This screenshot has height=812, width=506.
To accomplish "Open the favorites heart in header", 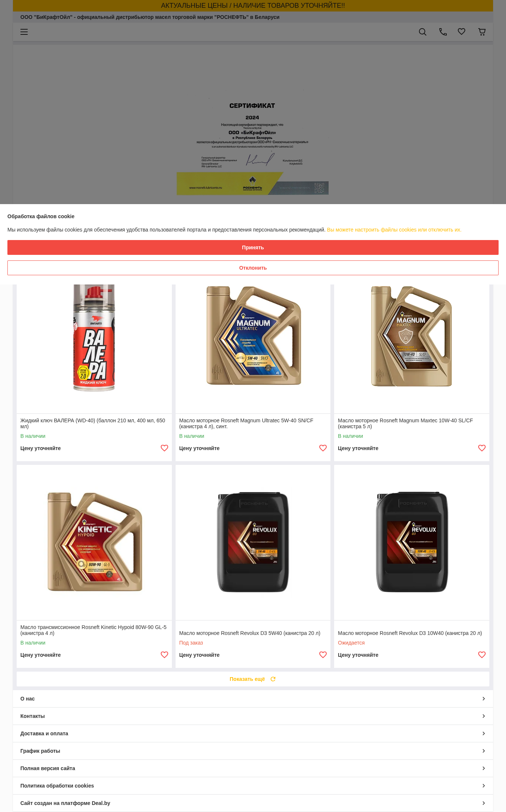I will point(462,32).
